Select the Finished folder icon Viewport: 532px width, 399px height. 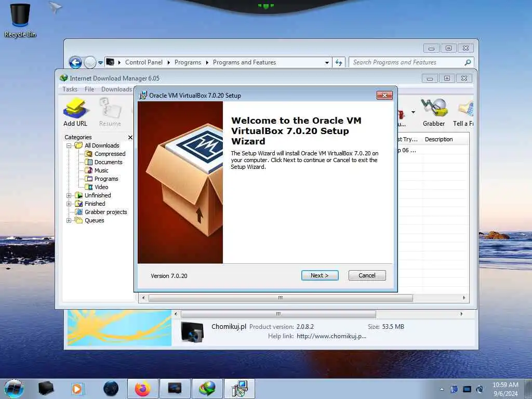[79, 204]
